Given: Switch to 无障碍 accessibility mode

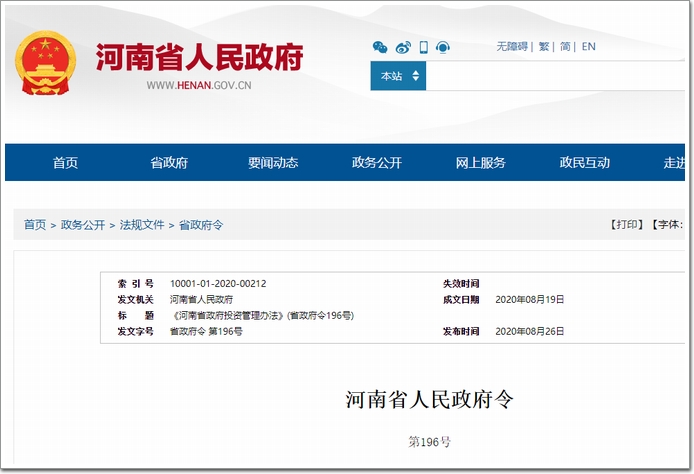Looking at the screenshot, I should pos(513,47).
